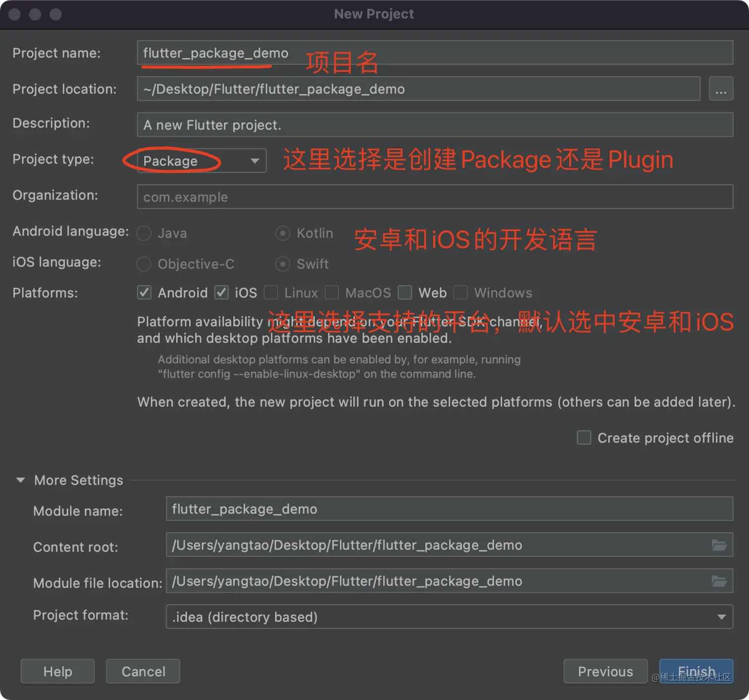Check Create project offline
The height and width of the screenshot is (700, 749).
point(584,438)
